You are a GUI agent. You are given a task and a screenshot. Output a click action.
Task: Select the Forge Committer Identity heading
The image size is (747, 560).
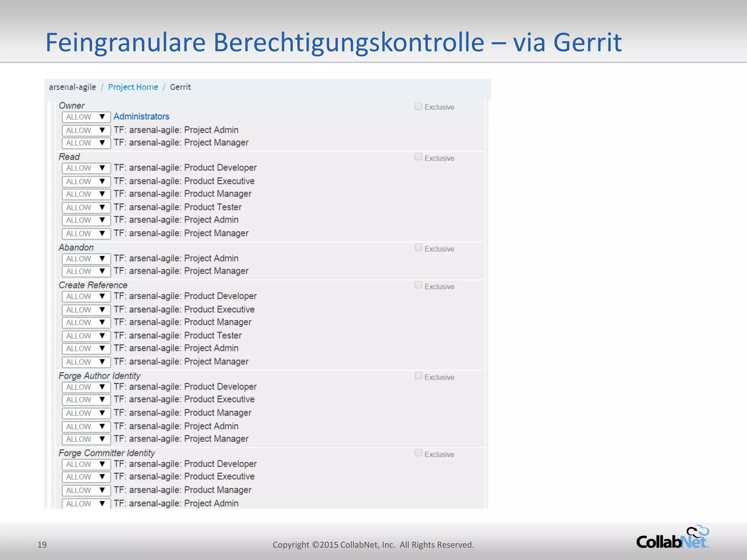tap(107, 453)
